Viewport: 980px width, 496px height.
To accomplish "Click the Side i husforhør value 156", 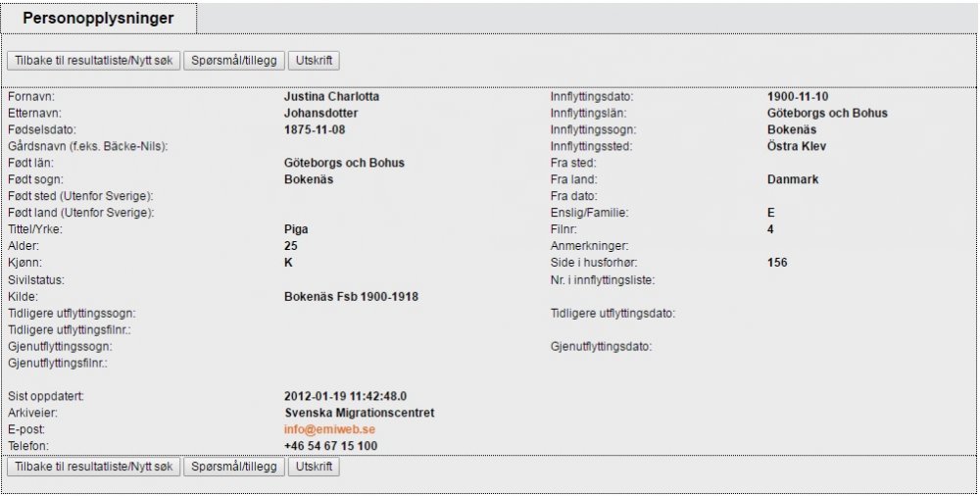I will coord(777,263).
